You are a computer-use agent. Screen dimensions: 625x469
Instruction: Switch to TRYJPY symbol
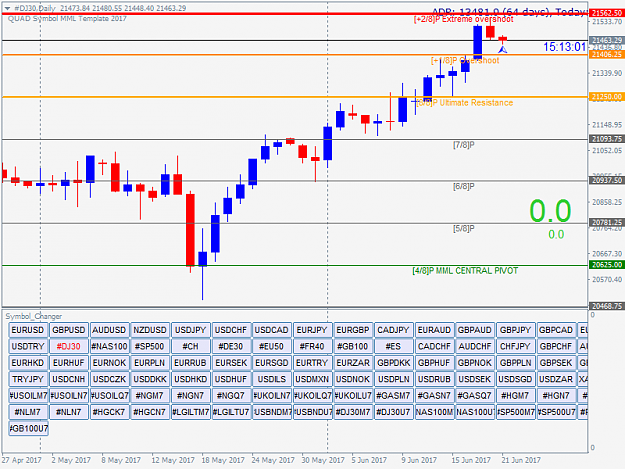28,379
